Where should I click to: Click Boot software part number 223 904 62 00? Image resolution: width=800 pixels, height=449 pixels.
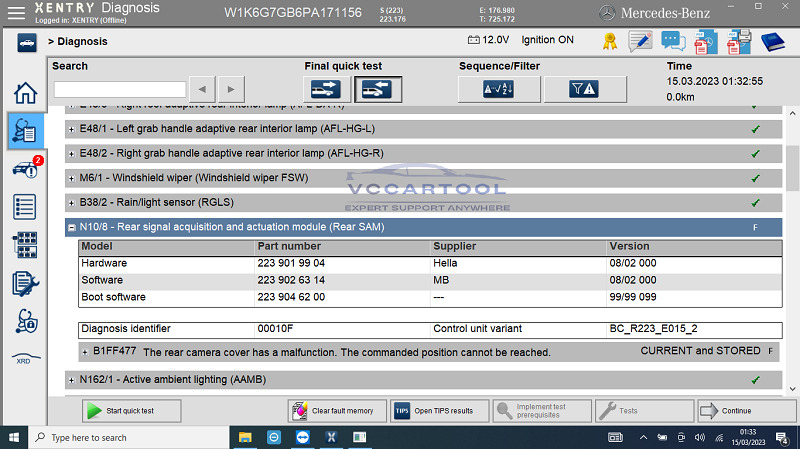pos(291,297)
